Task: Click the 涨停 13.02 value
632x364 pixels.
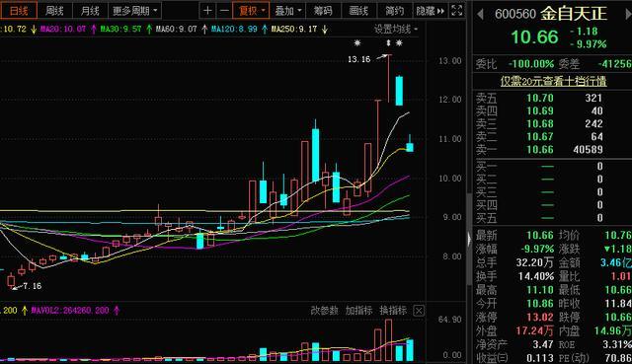Action: 540,317
